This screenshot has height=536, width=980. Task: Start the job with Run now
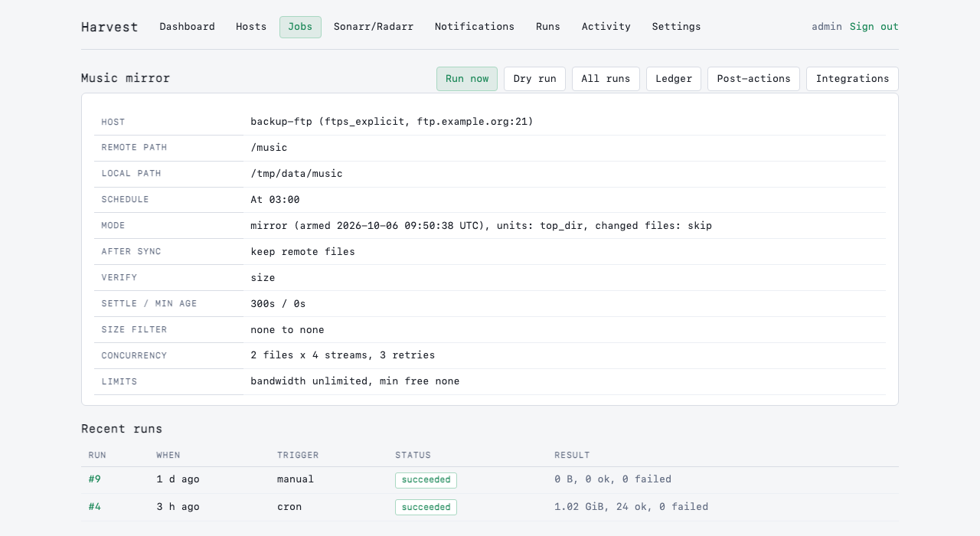coord(467,79)
